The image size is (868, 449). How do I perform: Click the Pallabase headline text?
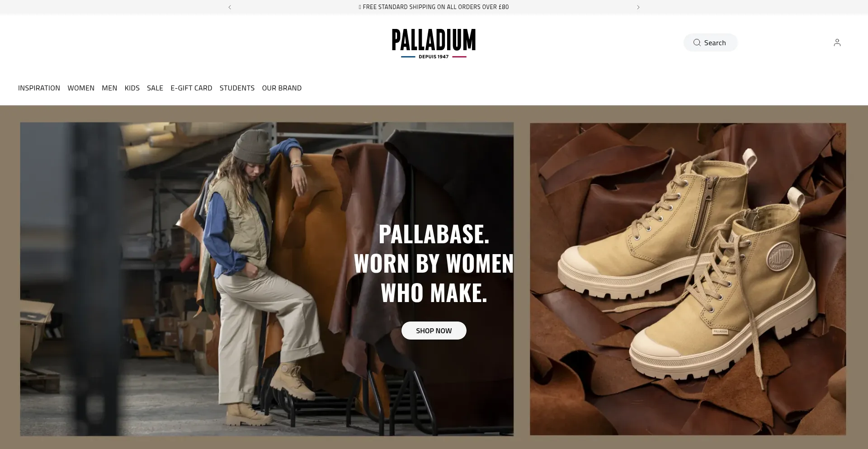(434, 263)
